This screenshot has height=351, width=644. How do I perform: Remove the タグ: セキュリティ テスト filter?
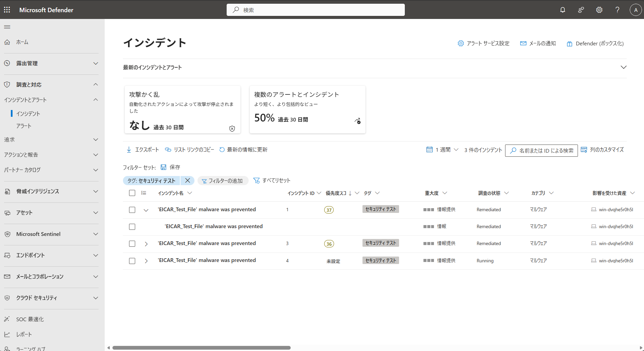pyautogui.click(x=187, y=180)
